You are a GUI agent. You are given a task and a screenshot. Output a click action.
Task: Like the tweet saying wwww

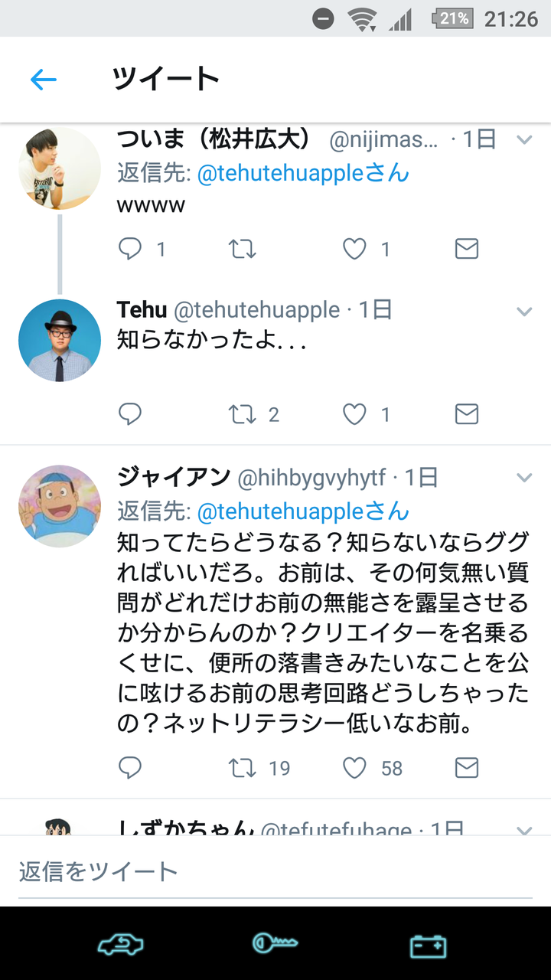353,249
